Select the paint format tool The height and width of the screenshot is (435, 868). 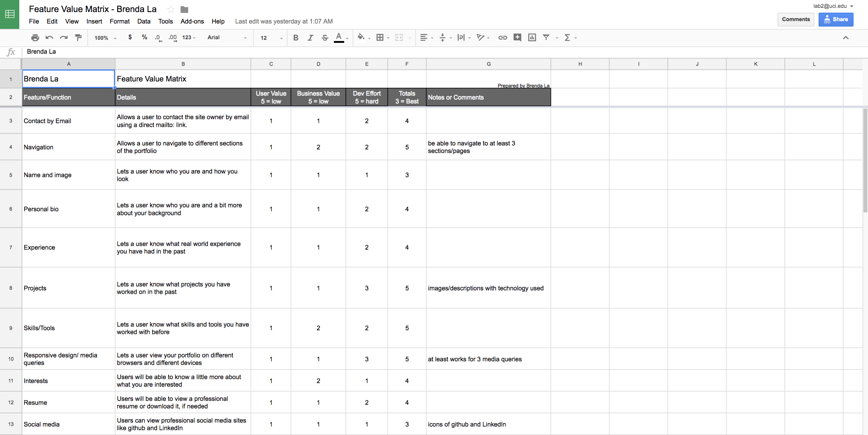coord(78,38)
